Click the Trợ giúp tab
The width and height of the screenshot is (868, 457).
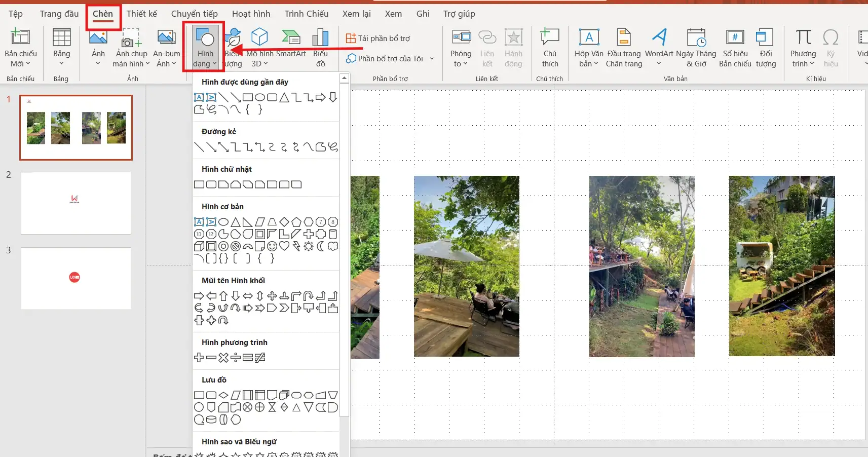pyautogui.click(x=459, y=14)
